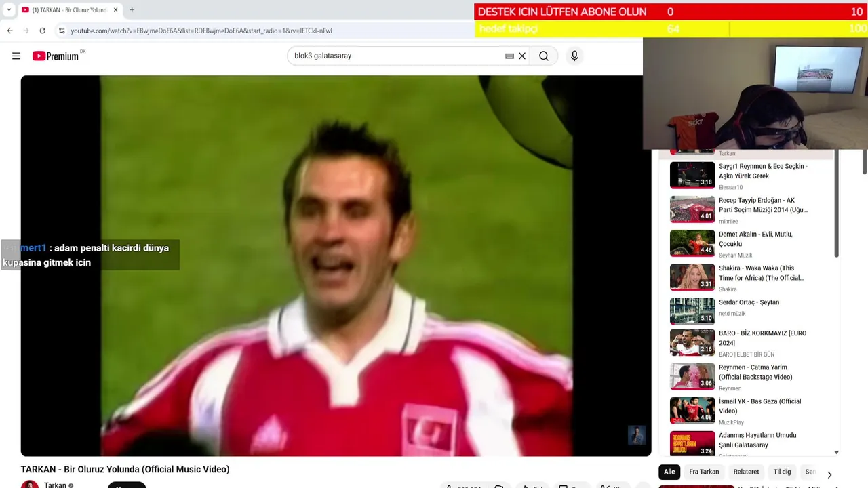Open the BARO Biz Korkmayız thumbnail
This screenshot has width=868, height=488.
tap(692, 342)
